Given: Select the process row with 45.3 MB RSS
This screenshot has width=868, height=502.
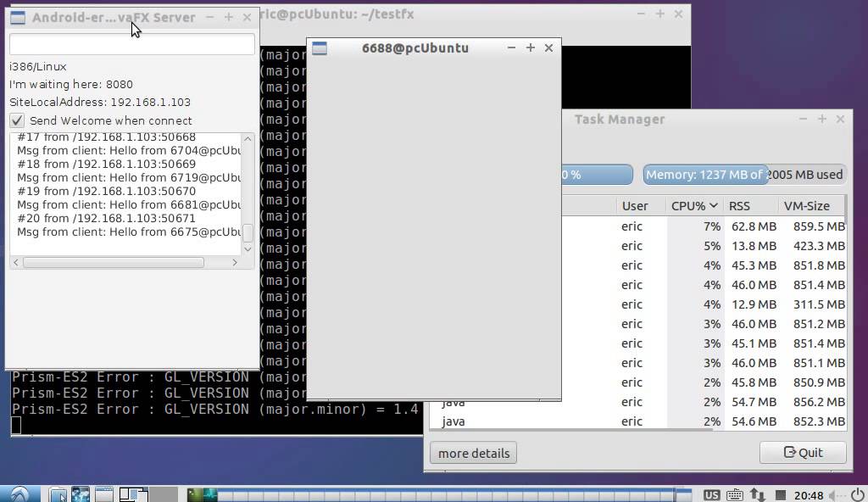Looking at the screenshot, I should coord(704,265).
